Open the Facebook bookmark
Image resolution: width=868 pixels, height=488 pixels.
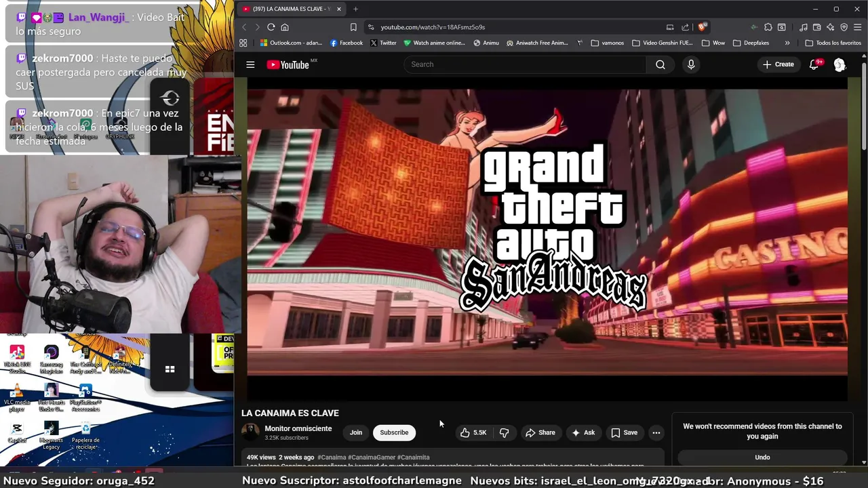point(347,43)
